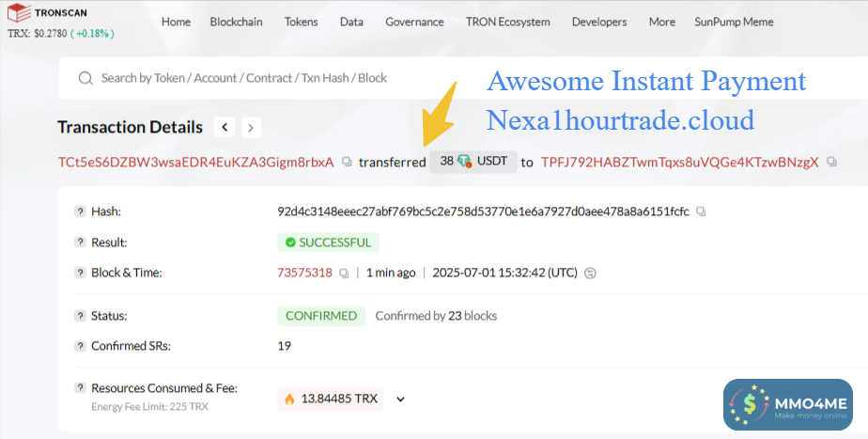Image resolution: width=868 pixels, height=439 pixels.
Task: Click the Confirmed SRs value 19
Action: [x=284, y=346]
